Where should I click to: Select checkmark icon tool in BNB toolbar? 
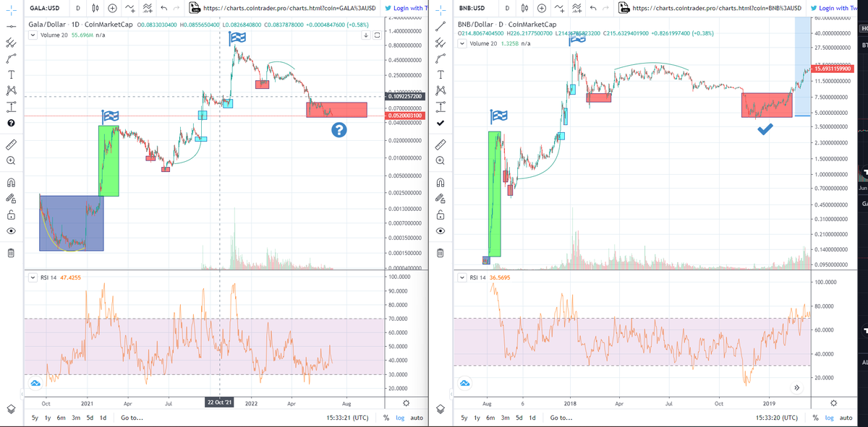click(x=441, y=124)
